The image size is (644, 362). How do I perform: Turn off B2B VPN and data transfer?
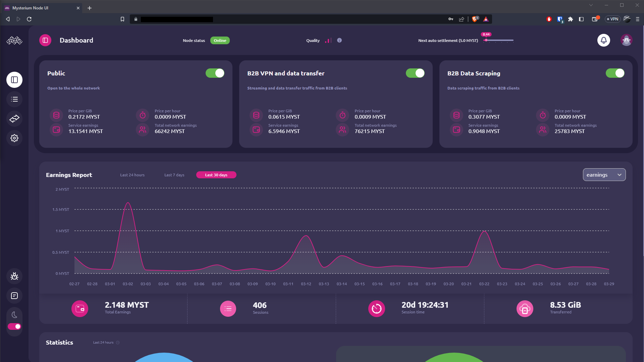pos(415,73)
